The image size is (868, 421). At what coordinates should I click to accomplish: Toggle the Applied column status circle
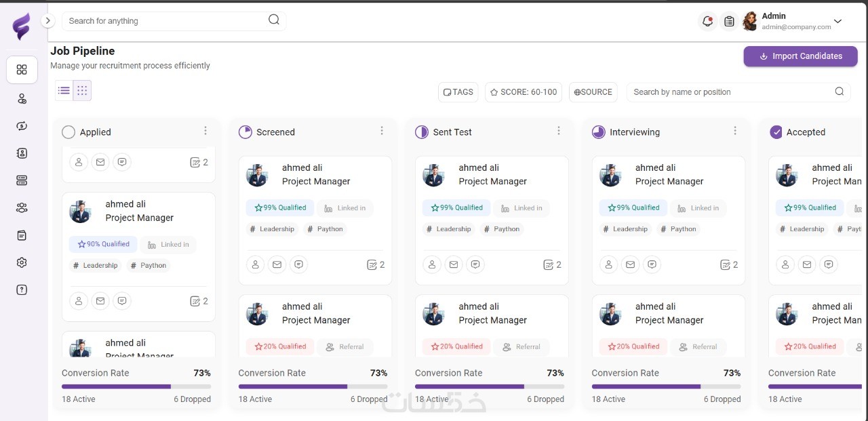point(68,132)
